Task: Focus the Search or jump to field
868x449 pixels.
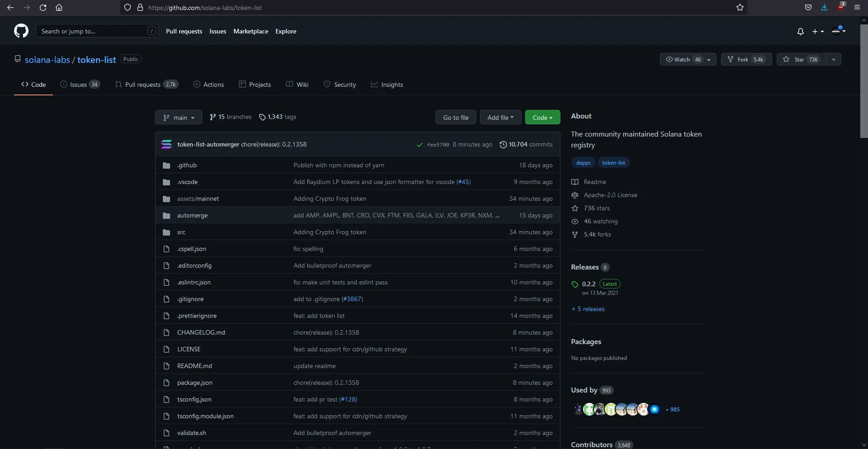Action: [97, 31]
